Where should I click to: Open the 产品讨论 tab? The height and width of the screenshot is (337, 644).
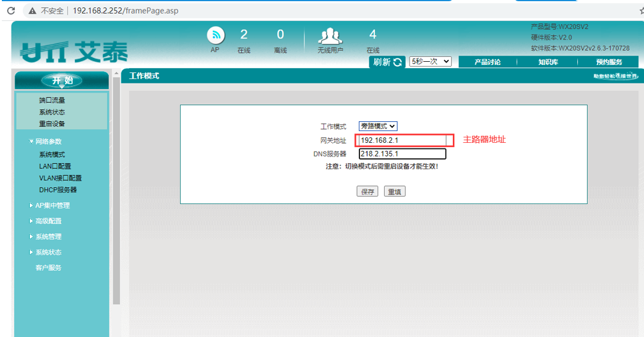(x=487, y=62)
